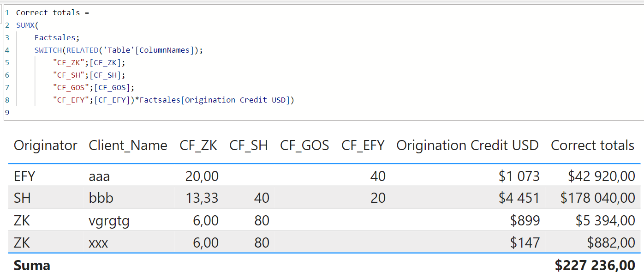Click the Correct totals column header

(x=592, y=146)
